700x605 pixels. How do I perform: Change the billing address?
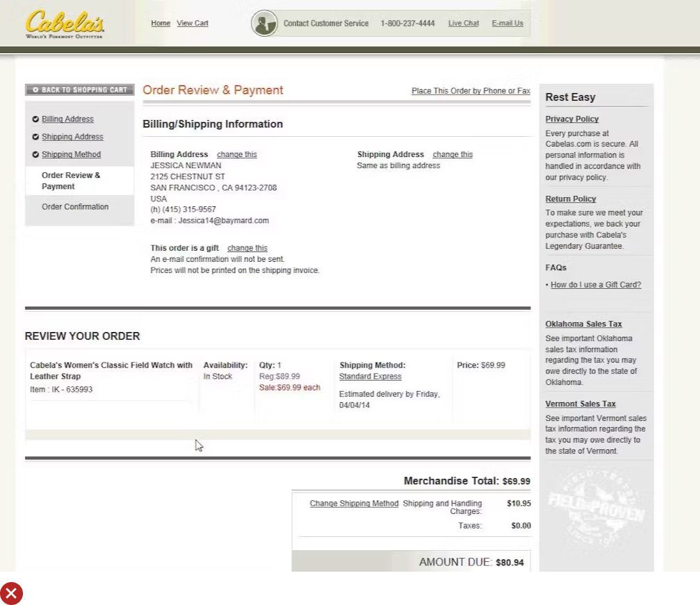click(236, 154)
